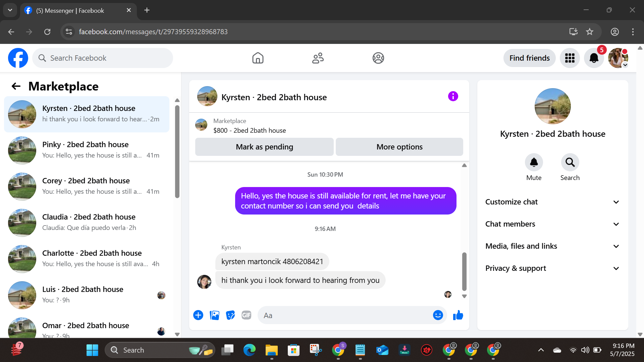
Task: Click the More options button
Action: (399, 147)
